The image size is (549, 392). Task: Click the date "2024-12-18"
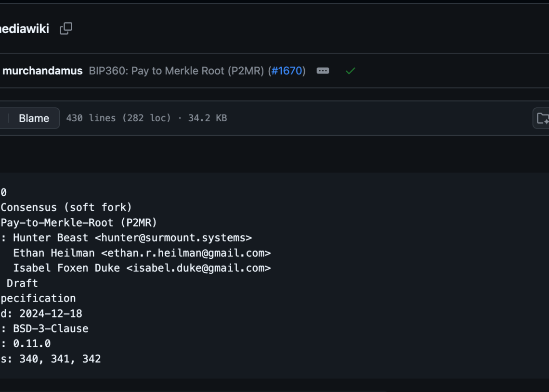click(x=51, y=314)
